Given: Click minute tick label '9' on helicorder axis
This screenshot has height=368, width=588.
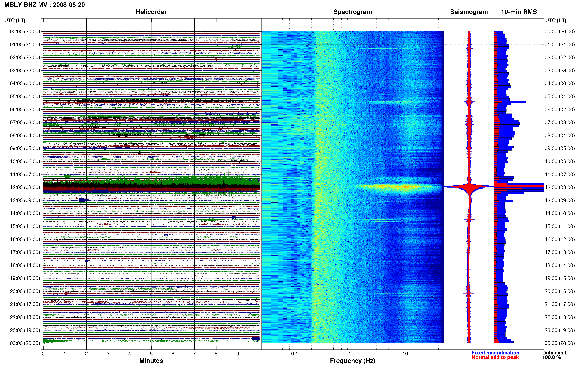Looking at the screenshot, I should (x=238, y=354).
